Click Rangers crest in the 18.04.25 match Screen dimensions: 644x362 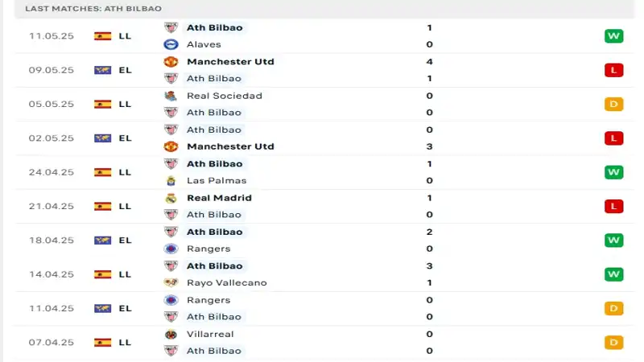click(x=171, y=249)
